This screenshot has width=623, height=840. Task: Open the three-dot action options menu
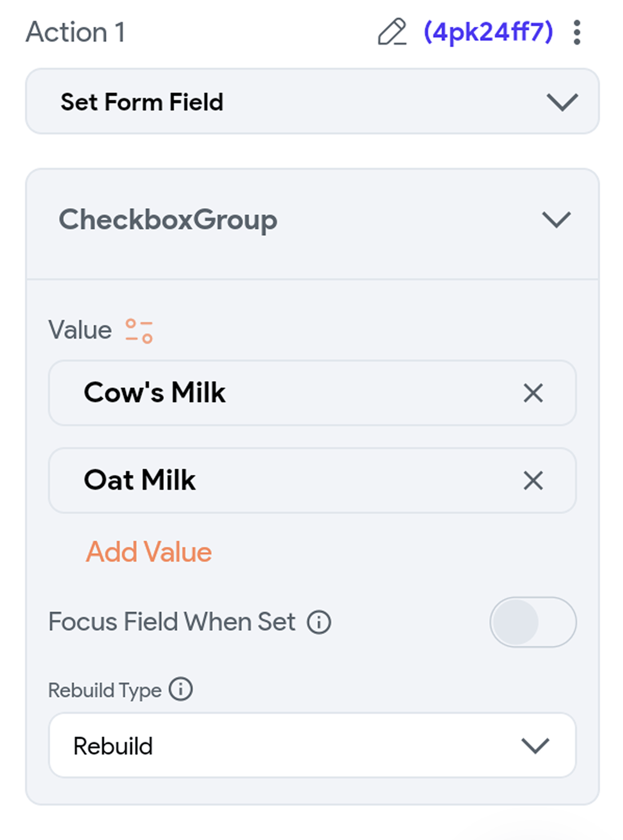(577, 33)
